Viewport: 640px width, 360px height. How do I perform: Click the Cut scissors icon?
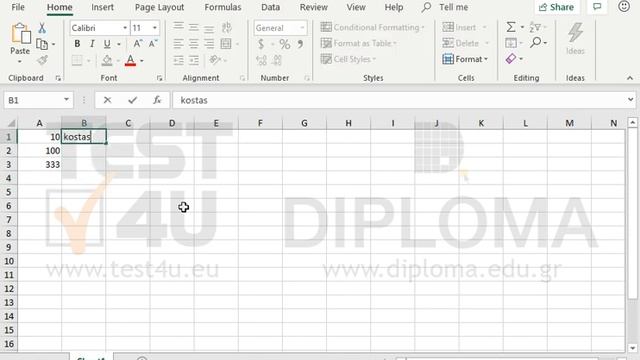click(42, 28)
